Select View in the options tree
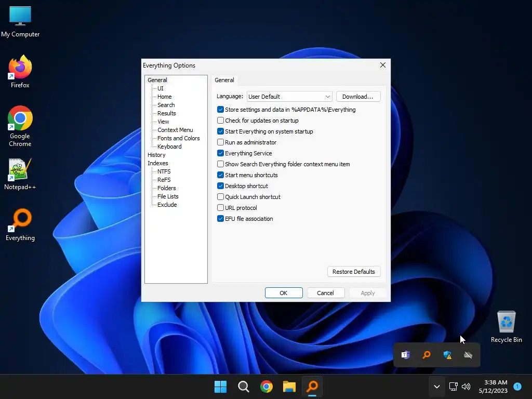The width and height of the screenshot is (532, 399). point(163,122)
